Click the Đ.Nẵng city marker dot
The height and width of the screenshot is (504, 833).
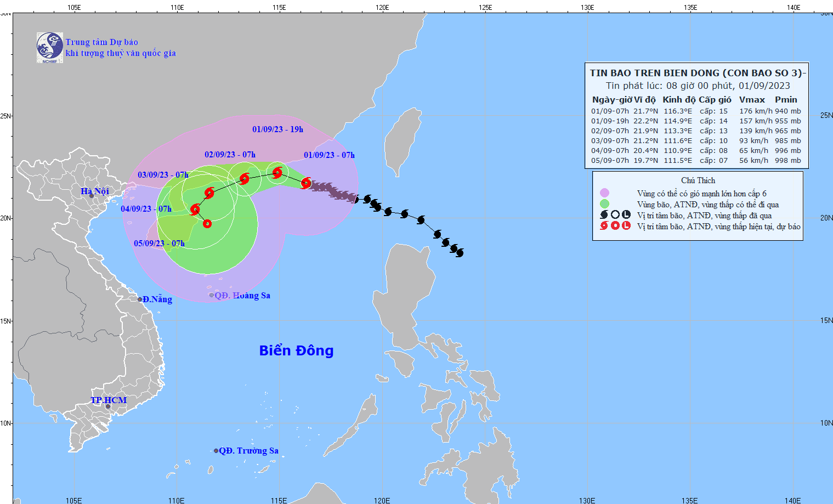coord(140,299)
